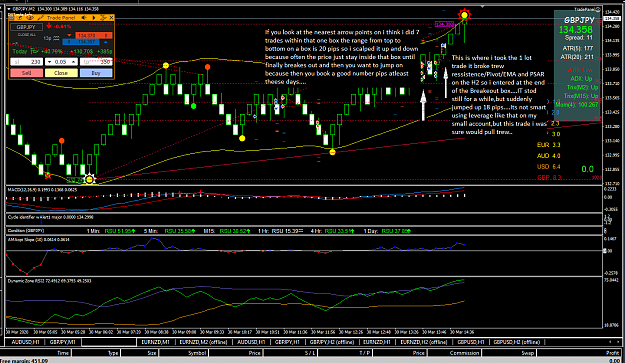Click the right arrow icon in Trade Panel header
625x363 pixels.
(x=94, y=18)
